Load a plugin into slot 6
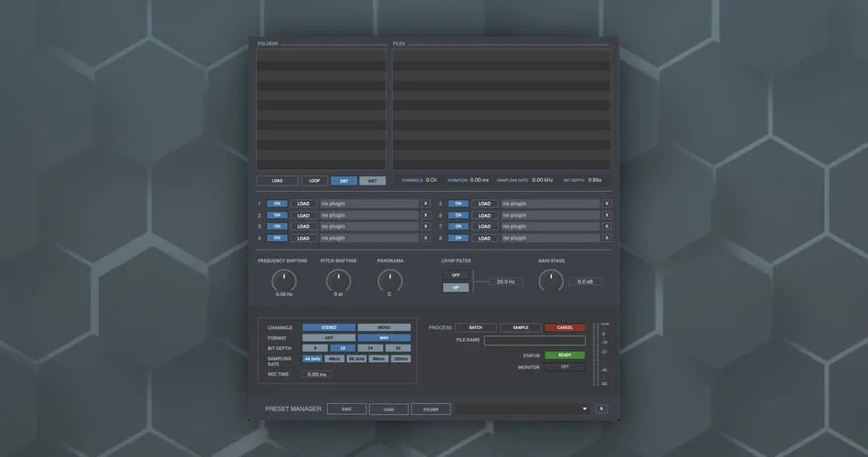The height and width of the screenshot is (457, 868). pos(484,215)
